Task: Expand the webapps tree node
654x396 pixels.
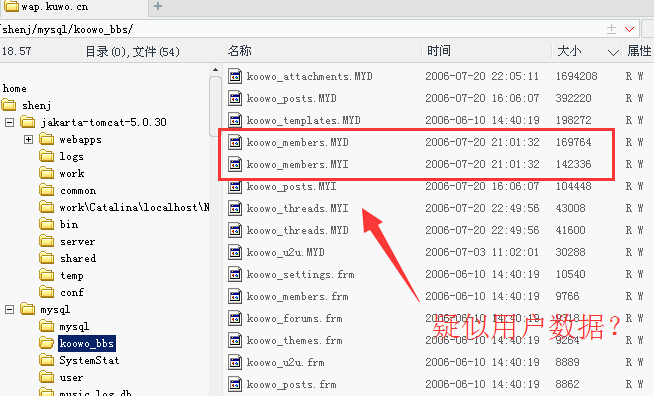Action: (x=28, y=139)
